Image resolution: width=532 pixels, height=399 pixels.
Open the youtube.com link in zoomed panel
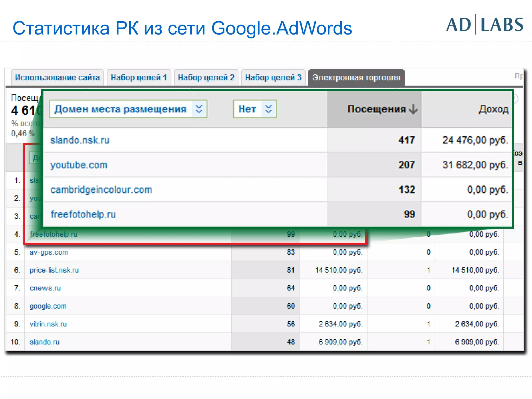click(x=79, y=165)
